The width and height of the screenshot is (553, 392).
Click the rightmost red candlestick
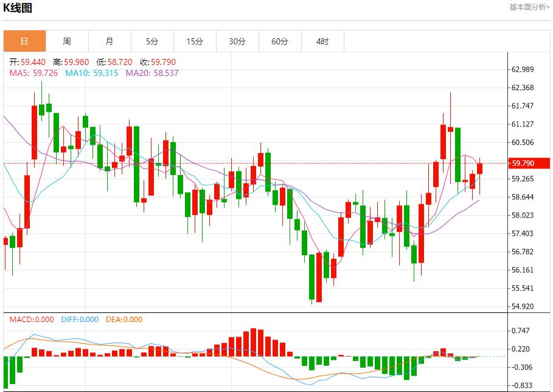[479, 168]
